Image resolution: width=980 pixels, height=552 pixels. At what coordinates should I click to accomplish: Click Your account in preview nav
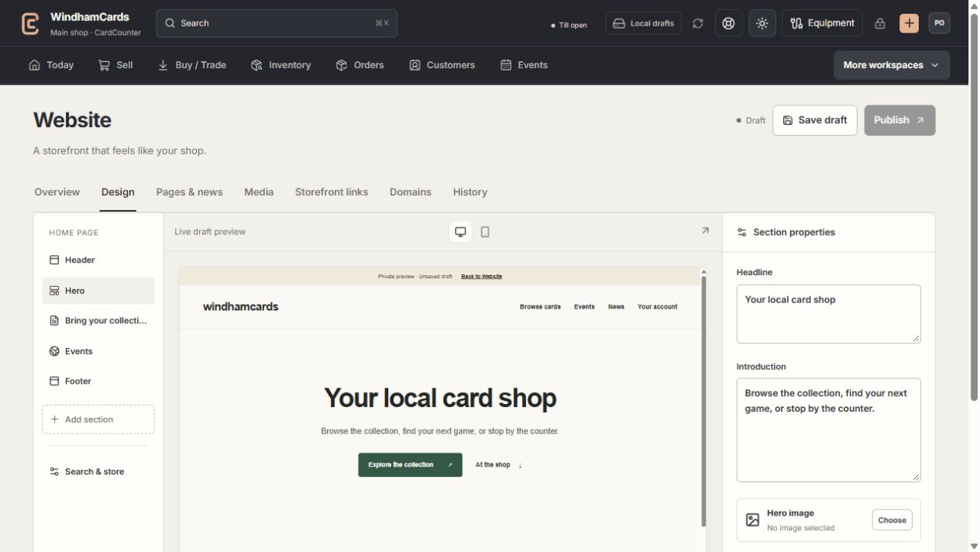coord(658,307)
